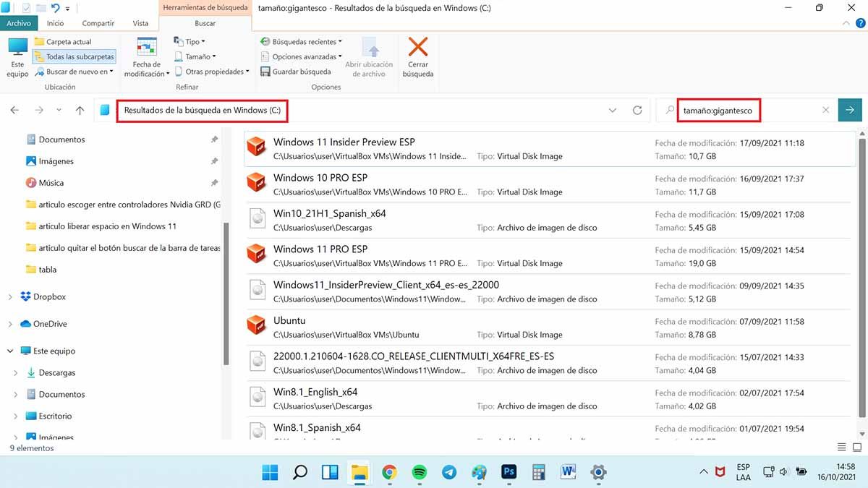Run search with blue arrow button
Image resolution: width=868 pixels, height=488 pixels.
(x=850, y=110)
